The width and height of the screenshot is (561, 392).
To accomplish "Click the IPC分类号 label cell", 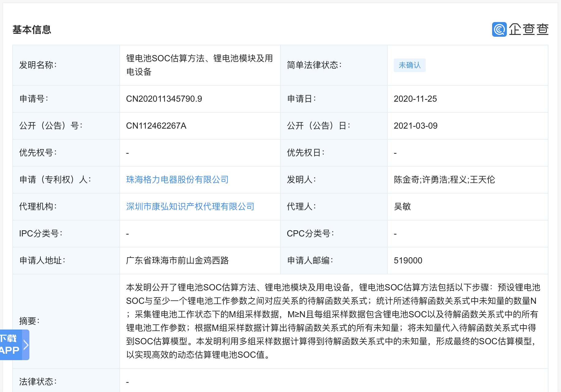I will 66,234.
